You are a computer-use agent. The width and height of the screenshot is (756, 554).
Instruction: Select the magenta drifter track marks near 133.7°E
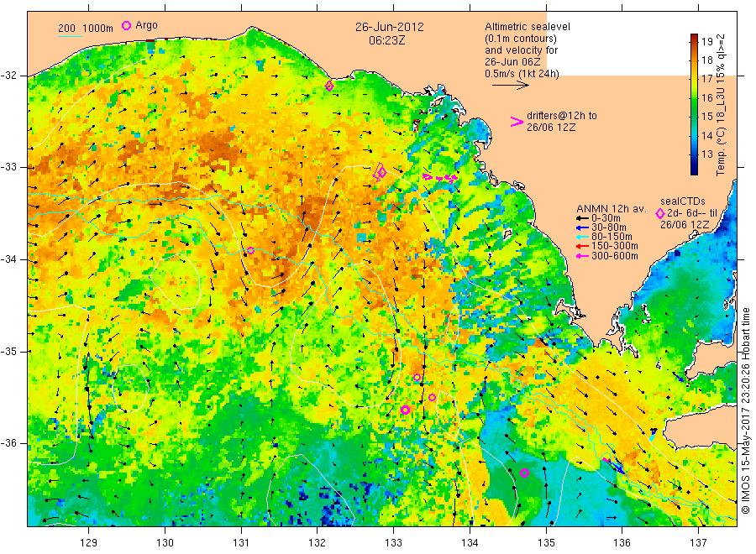click(x=440, y=178)
